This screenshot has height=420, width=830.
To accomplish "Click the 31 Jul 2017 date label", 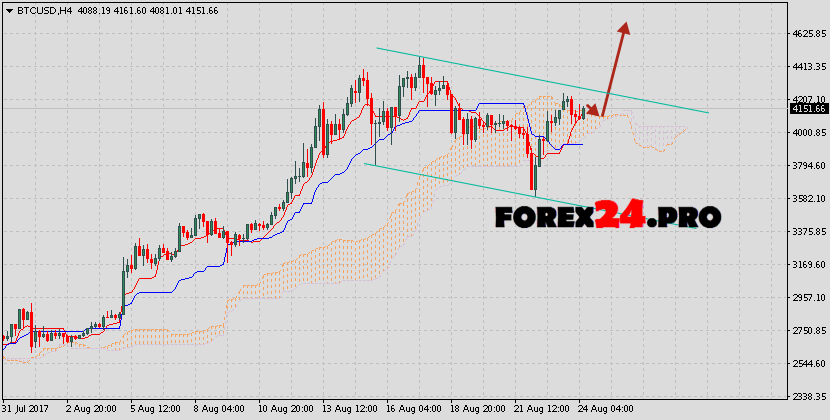I will [x=26, y=410].
